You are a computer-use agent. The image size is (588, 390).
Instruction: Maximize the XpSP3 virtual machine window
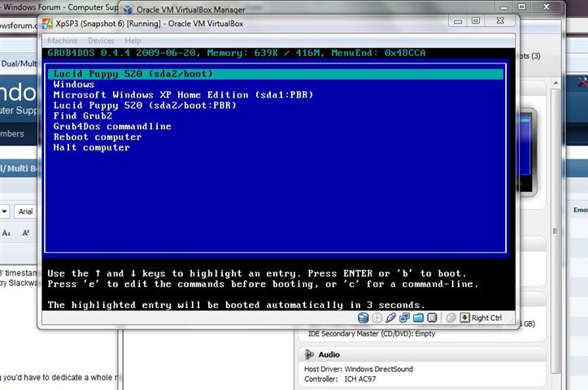point(476,21)
